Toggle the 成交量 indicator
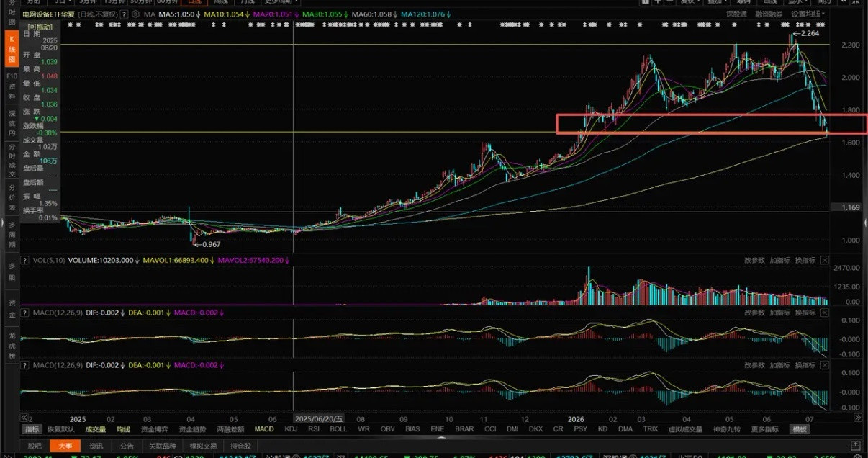Image resolution: width=868 pixels, height=458 pixels. coord(96,429)
